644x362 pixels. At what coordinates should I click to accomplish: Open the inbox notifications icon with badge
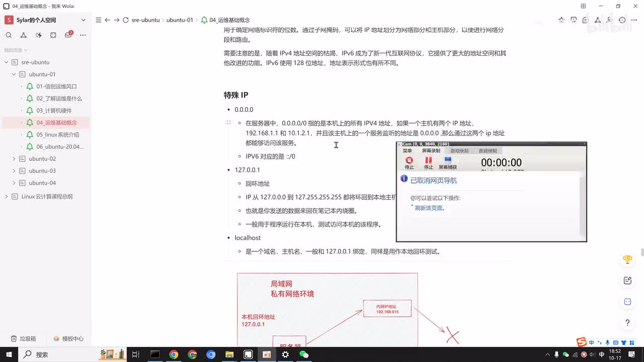pyautogui.click(x=68, y=35)
